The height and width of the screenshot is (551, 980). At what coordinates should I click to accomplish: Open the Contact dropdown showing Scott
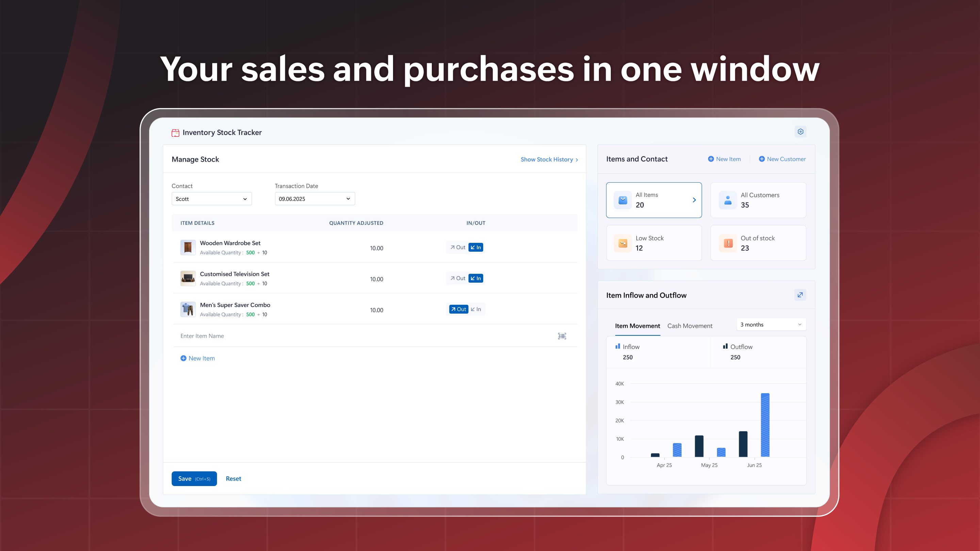tap(212, 199)
